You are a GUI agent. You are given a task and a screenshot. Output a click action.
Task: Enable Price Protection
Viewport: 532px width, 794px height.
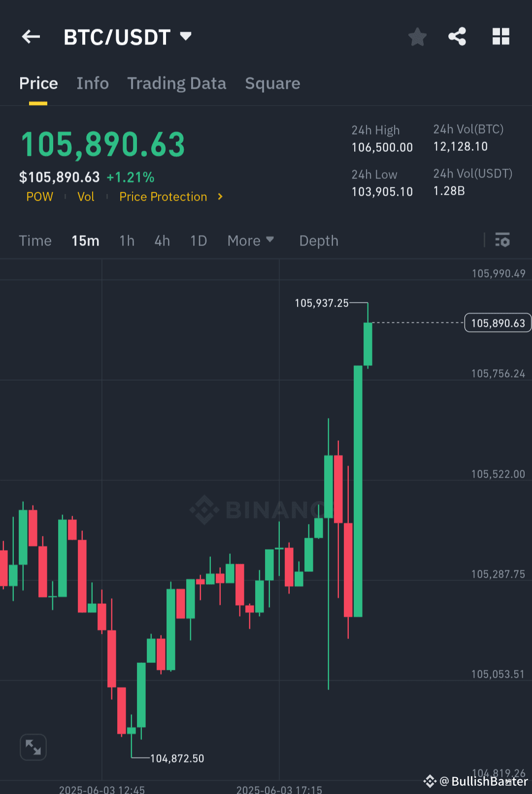pos(163,197)
